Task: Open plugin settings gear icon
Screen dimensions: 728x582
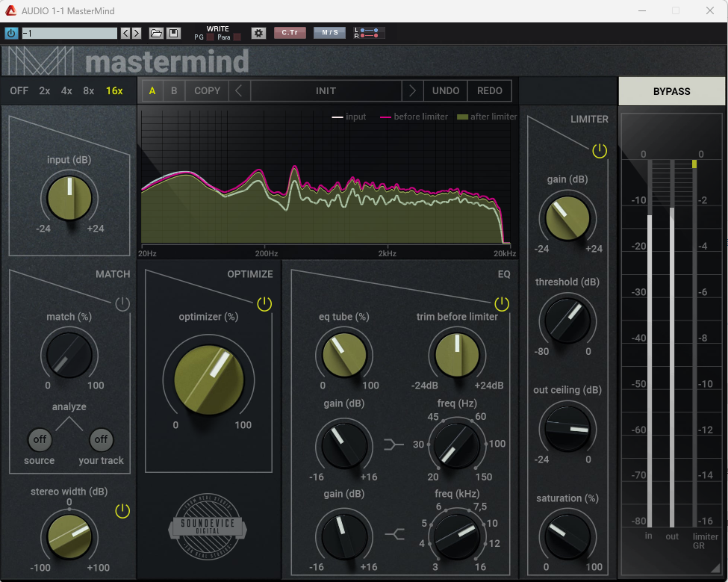Action: click(x=258, y=33)
